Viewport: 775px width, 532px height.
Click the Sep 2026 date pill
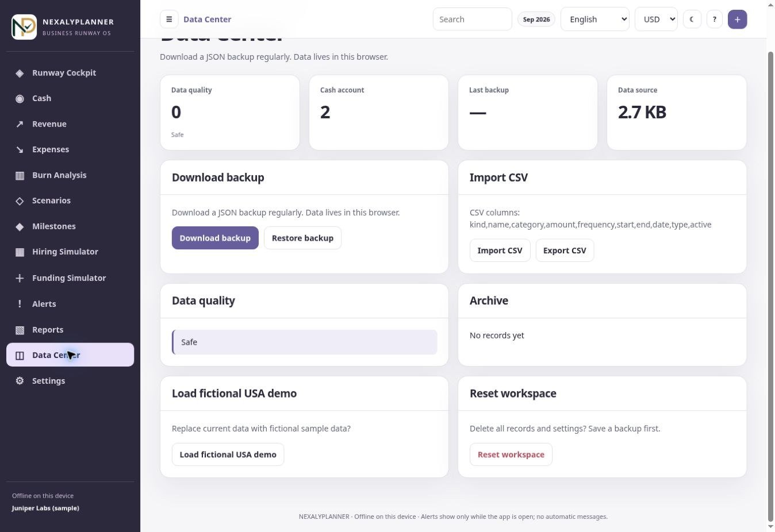point(536,19)
